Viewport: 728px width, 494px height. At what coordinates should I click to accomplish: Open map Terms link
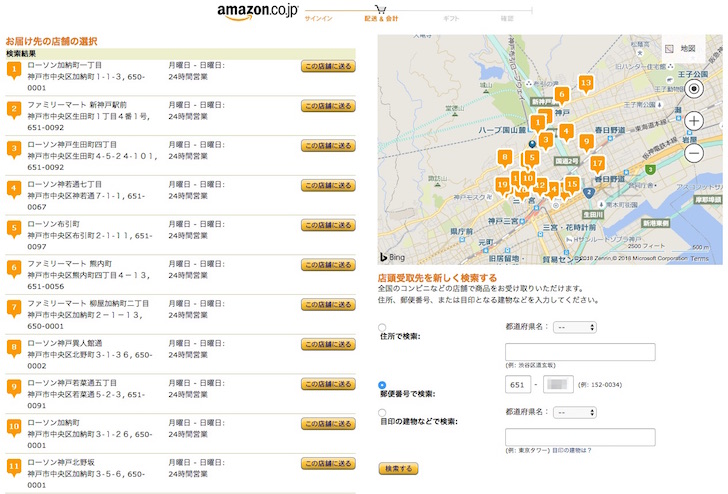(x=699, y=259)
